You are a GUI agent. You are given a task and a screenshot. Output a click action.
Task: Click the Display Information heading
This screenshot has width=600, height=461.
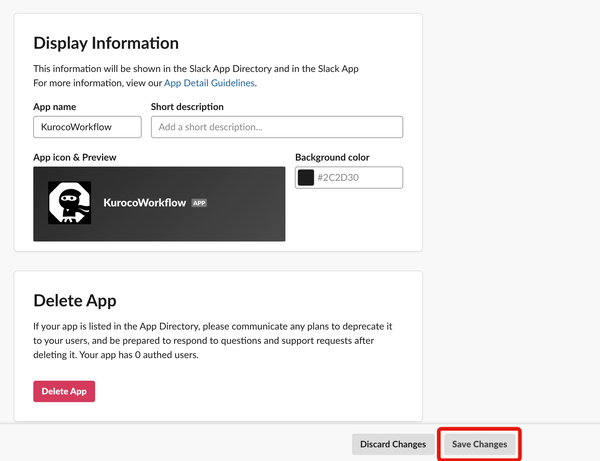(106, 43)
